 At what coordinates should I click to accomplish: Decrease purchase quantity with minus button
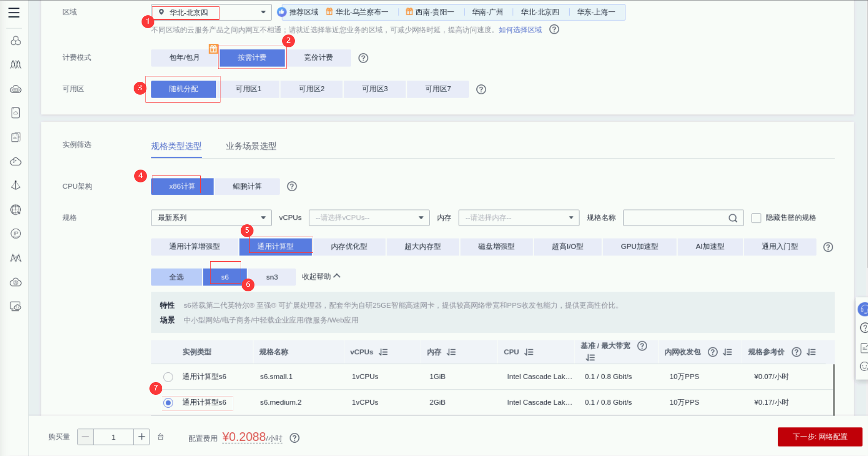[x=85, y=437]
